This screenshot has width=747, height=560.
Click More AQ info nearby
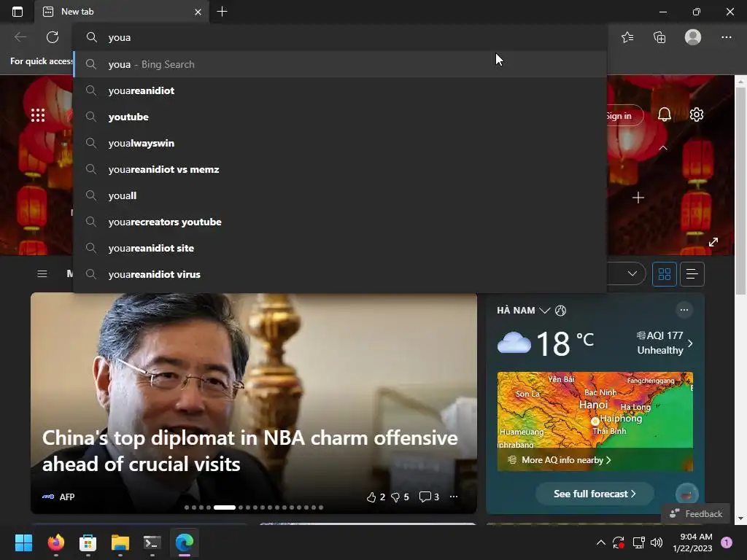(565, 460)
